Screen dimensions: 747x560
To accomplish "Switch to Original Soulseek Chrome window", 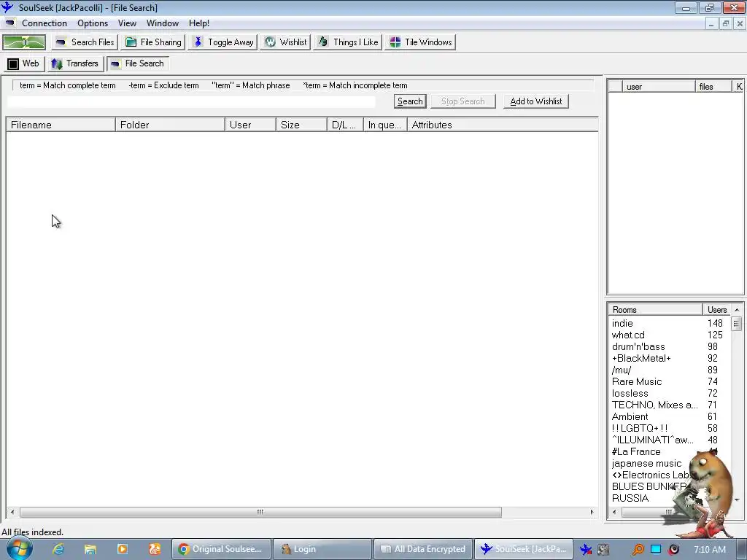I will pos(221,549).
